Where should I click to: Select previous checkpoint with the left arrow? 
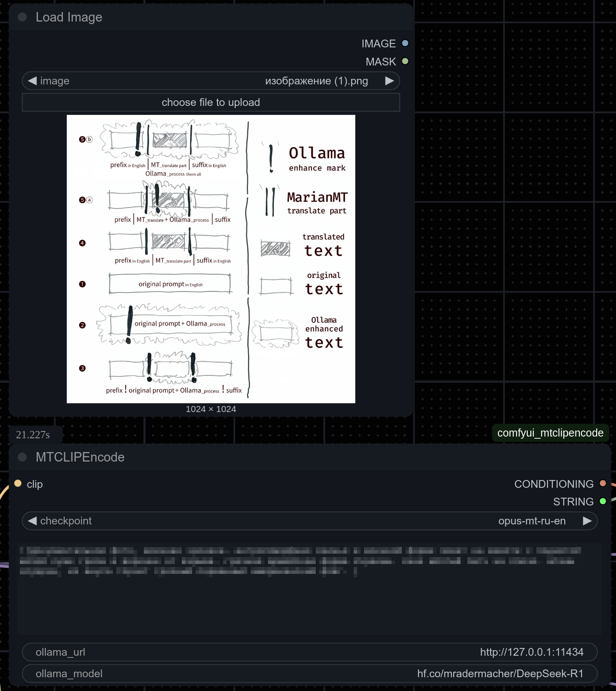(32, 521)
